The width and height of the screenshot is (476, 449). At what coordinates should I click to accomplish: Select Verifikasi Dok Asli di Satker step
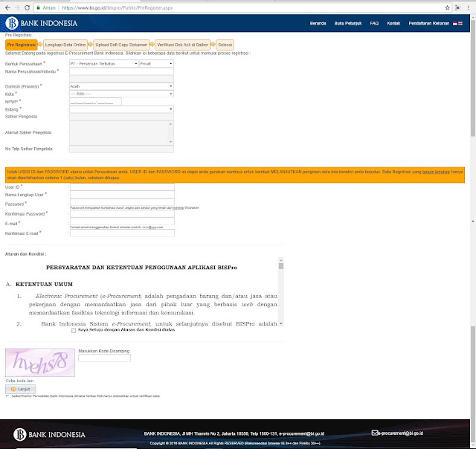[x=182, y=45]
